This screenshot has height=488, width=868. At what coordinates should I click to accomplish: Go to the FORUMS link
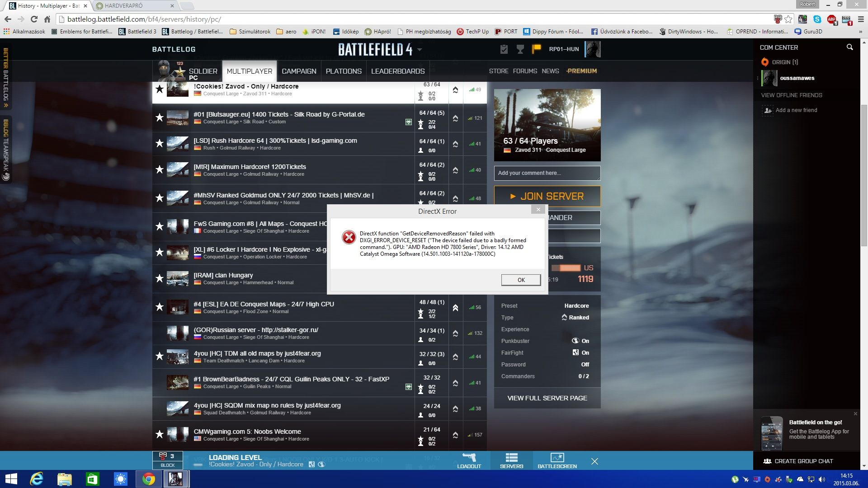(x=525, y=71)
